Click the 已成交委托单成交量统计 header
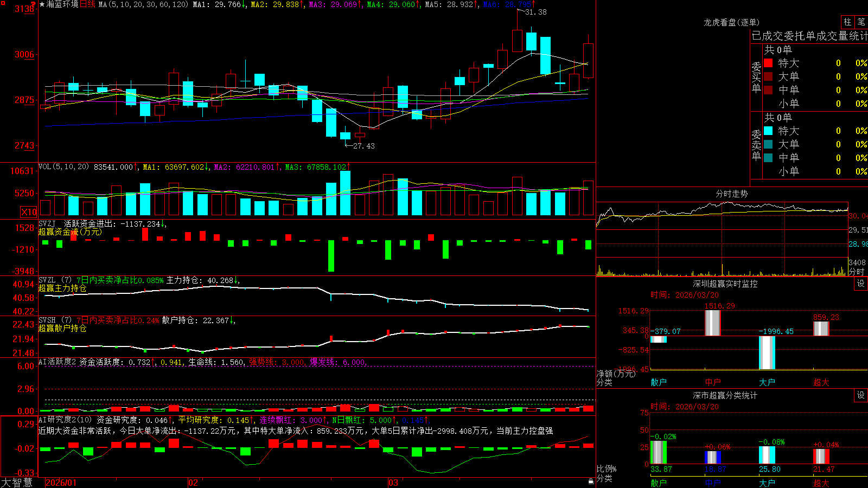 (x=809, y=36)
